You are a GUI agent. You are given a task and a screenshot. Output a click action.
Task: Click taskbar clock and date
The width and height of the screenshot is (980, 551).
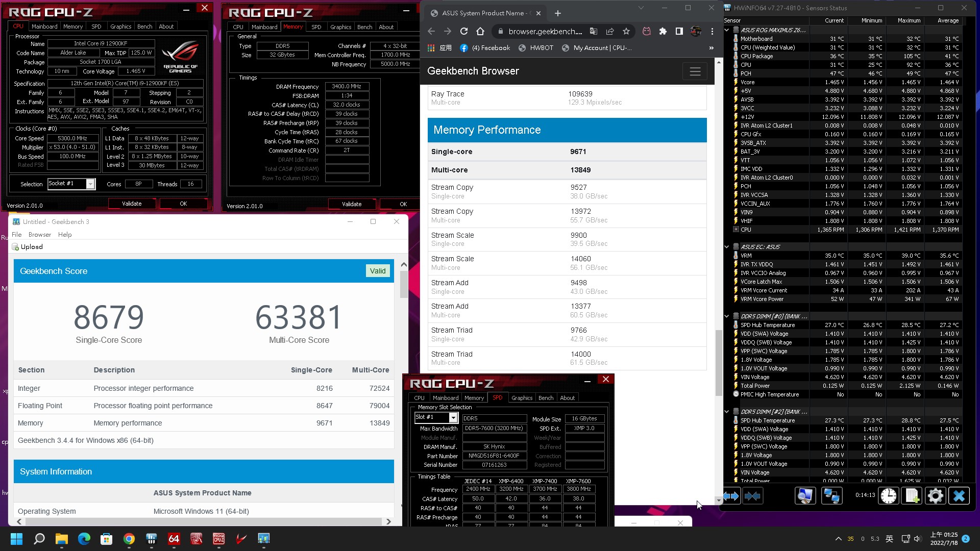pyautogui.click(x=944, y=539)
